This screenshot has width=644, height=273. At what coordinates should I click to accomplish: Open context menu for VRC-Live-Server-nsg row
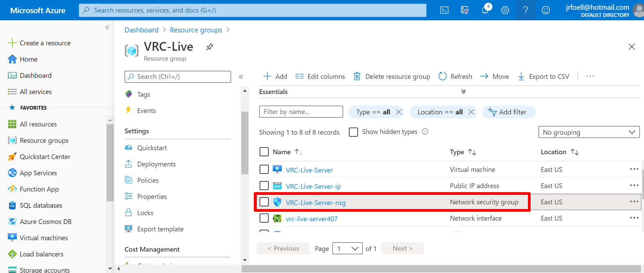point(634,202)
